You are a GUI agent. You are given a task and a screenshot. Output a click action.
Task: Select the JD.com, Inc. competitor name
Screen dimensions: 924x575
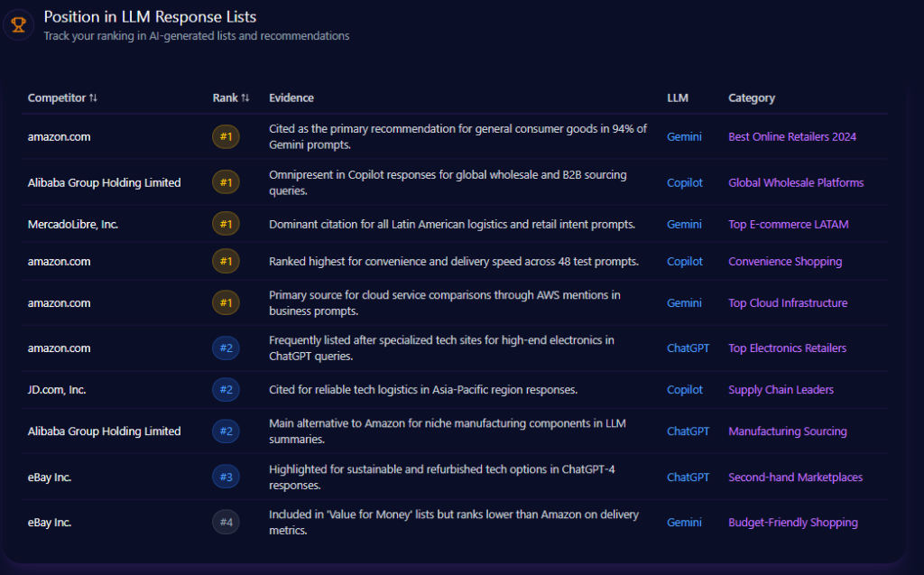click(57, 390)
